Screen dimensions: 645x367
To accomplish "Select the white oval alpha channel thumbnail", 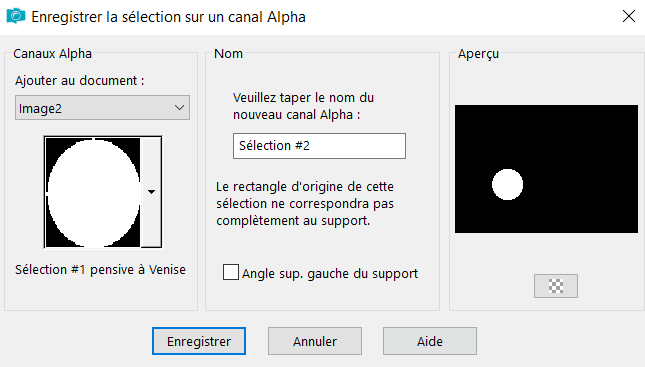I will tap(93, 192).
